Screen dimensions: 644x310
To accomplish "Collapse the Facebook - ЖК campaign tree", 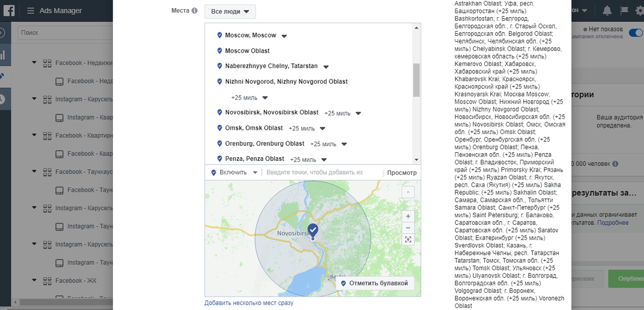I will (x=34, y=281).
